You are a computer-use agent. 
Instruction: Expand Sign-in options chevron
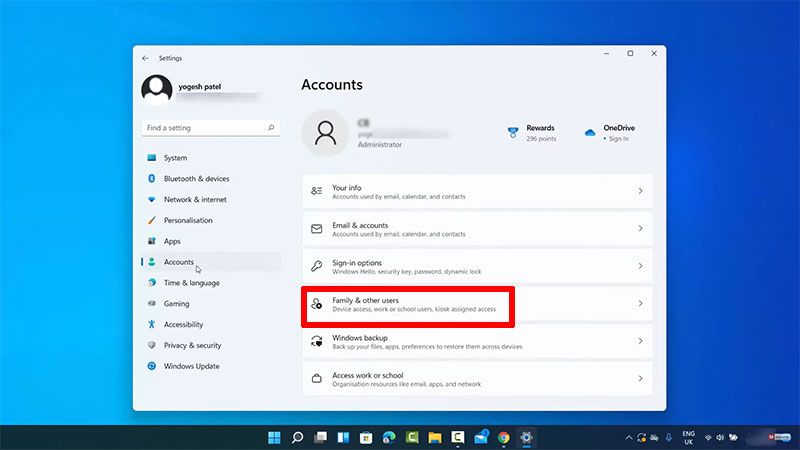click(x=640, y=266)
